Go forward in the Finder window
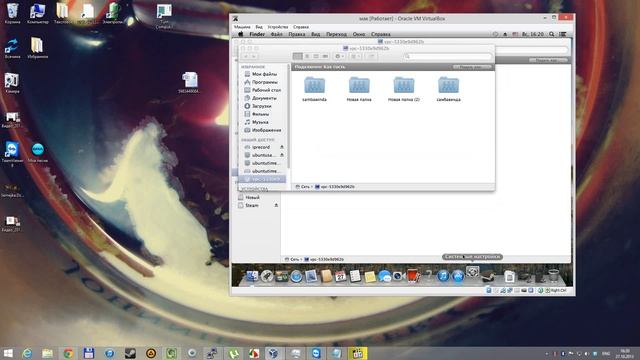 point(254,56)
